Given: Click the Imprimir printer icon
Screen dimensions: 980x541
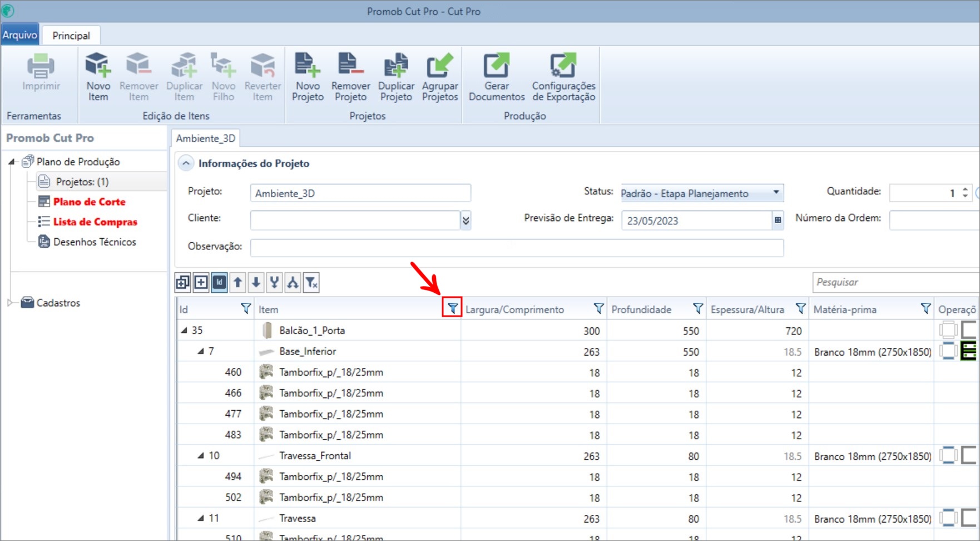Looking at the screenshot, I should (41, 67).
